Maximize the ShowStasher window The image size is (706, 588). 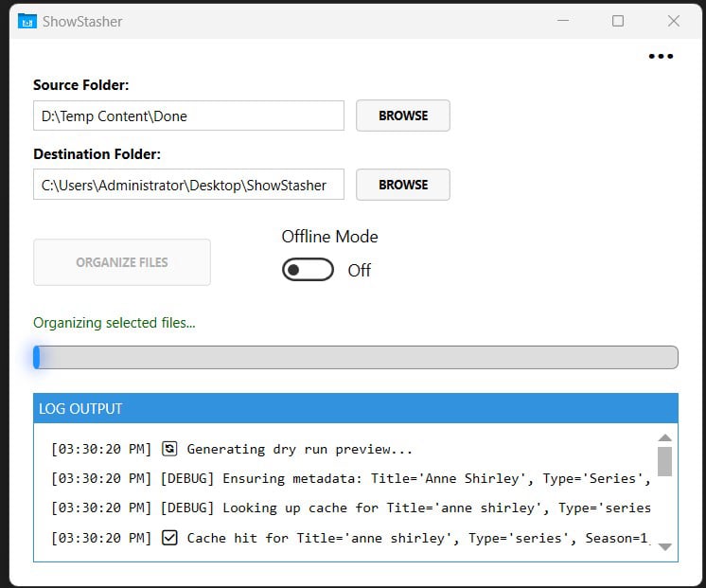tap(618, 21)
